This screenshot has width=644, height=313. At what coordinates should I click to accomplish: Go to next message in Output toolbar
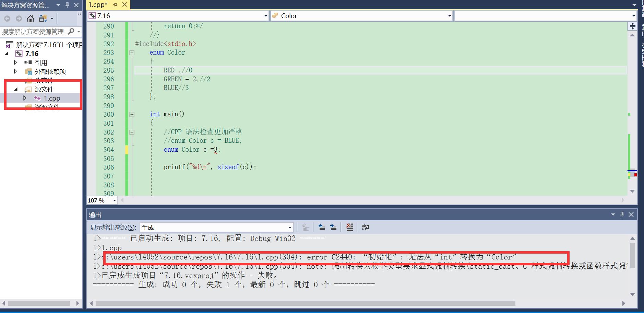(333, 227)
